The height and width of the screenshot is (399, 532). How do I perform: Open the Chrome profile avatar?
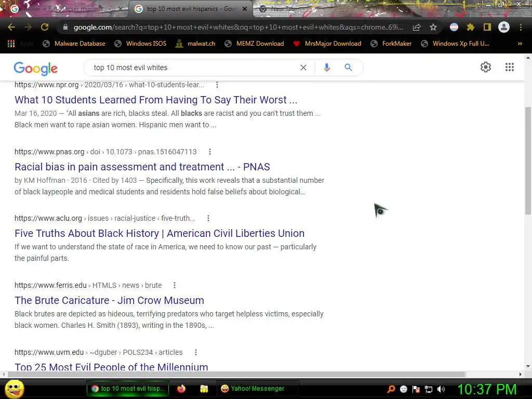(x=504, y=27)
